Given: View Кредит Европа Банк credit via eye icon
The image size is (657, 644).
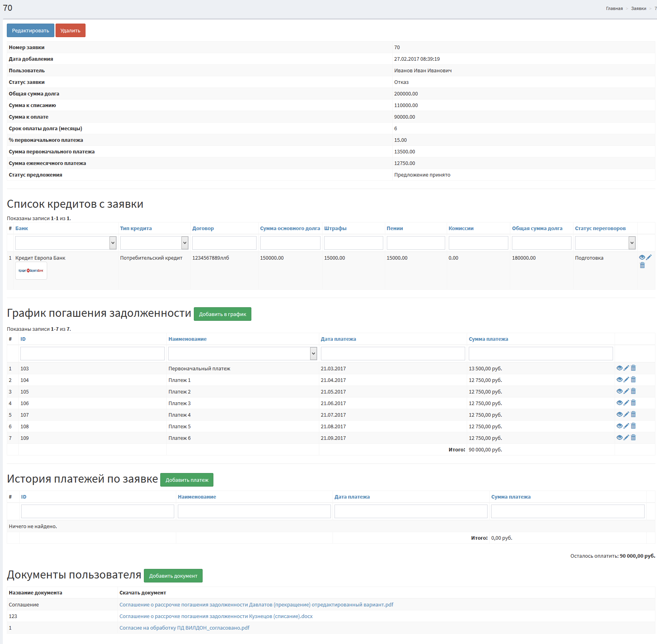Looking at the screenshot, I should click(642, 257).
